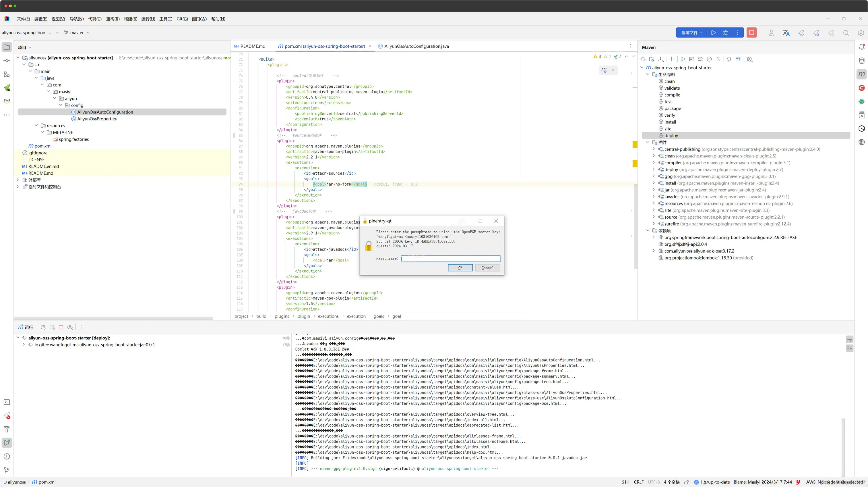Open Maven tool window sidebar icon
868x487 pixels.
pyautogui.click(x=862, y=74)
